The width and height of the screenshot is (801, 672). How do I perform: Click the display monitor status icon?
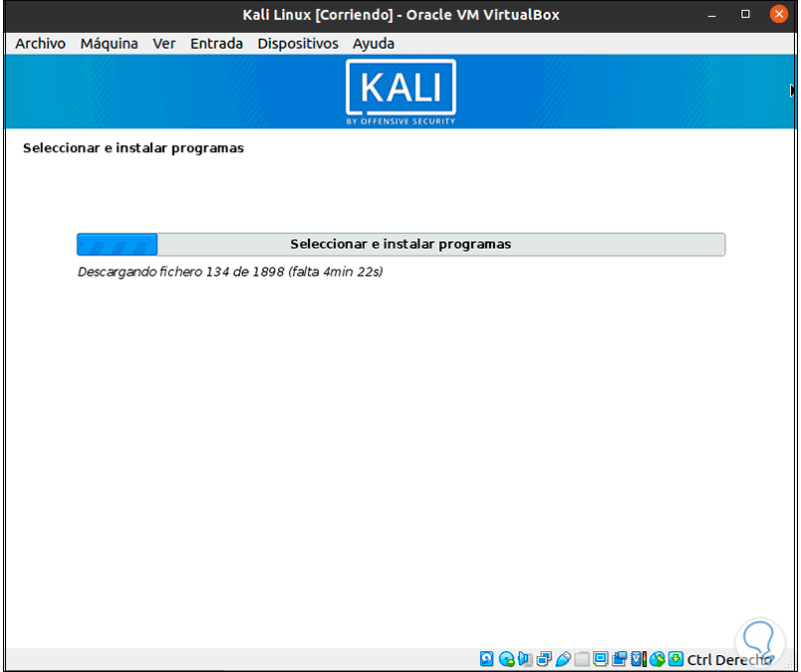click(x=601, y=659)
